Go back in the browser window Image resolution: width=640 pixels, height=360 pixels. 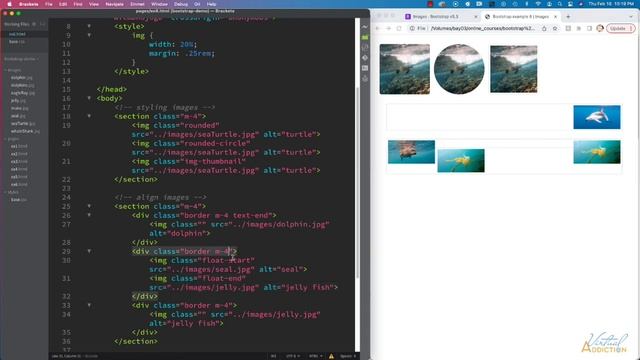pos(378,28)
